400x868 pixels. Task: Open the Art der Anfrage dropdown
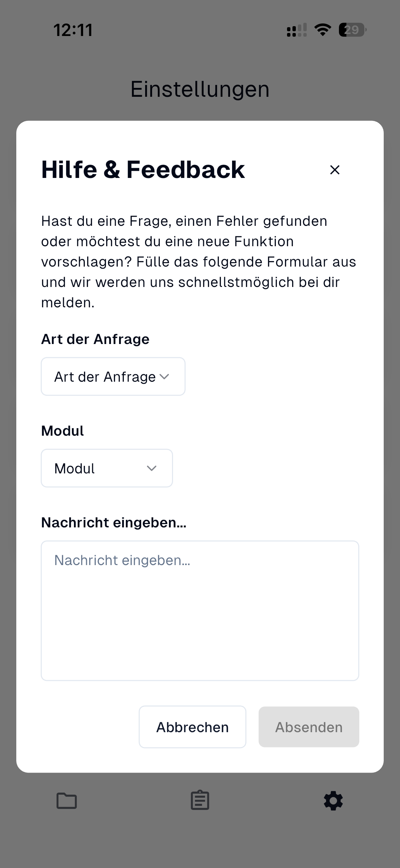click(113, 376)
